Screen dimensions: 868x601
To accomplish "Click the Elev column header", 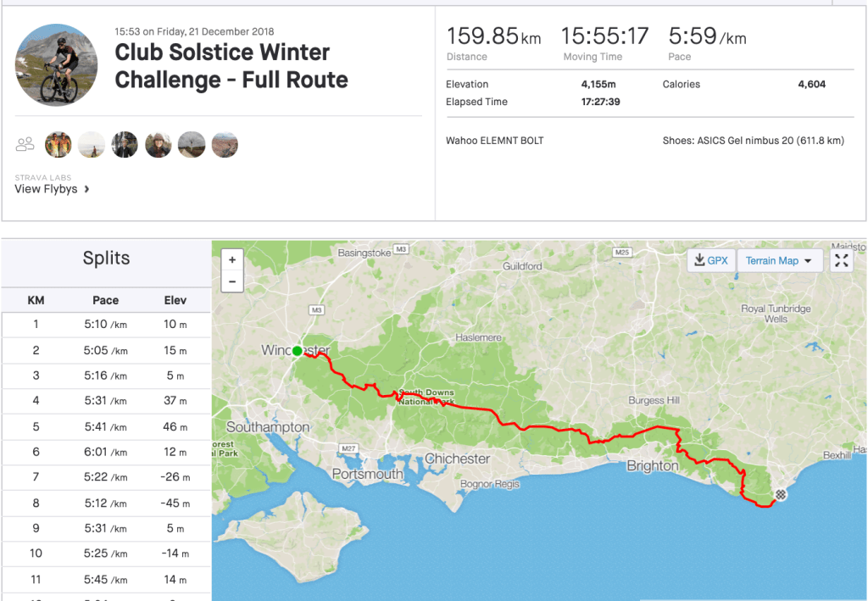I will click(175, 300).
